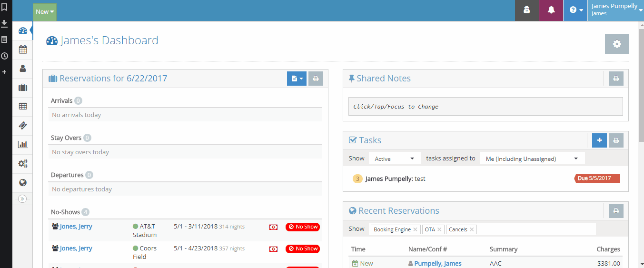Remove the Booking Engine filter tag
644x268 pixels.
click(415, 229)
